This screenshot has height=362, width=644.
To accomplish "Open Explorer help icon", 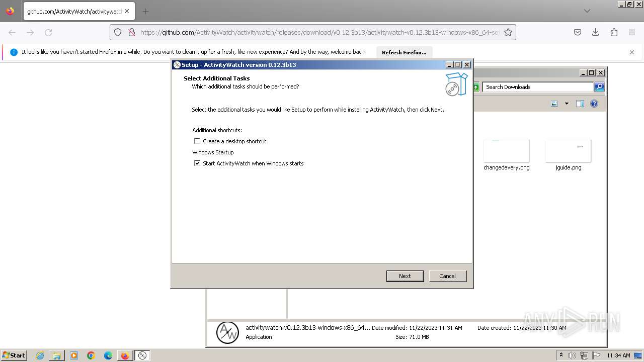I will pos(594,104).
